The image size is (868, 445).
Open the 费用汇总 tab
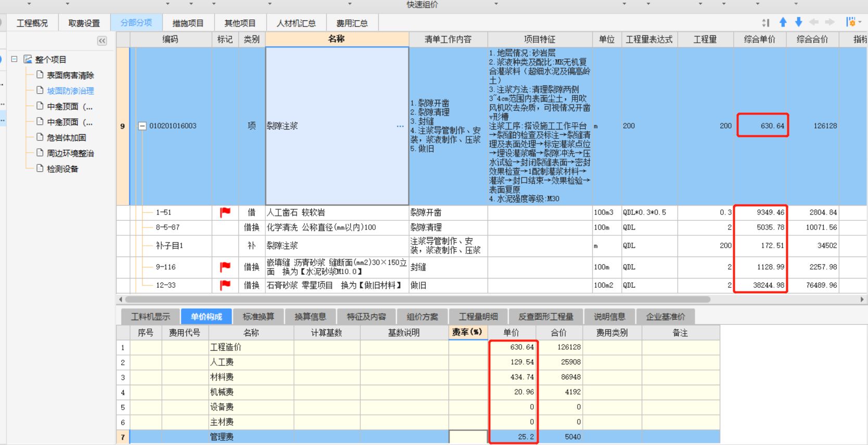point(352,23)
